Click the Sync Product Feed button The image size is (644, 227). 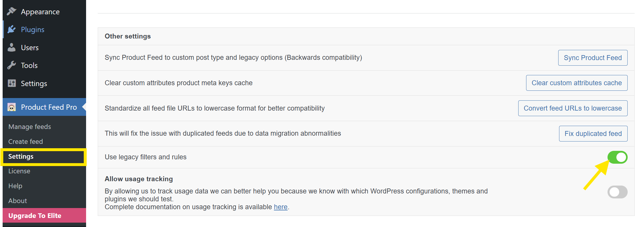[x=593, y=58]
